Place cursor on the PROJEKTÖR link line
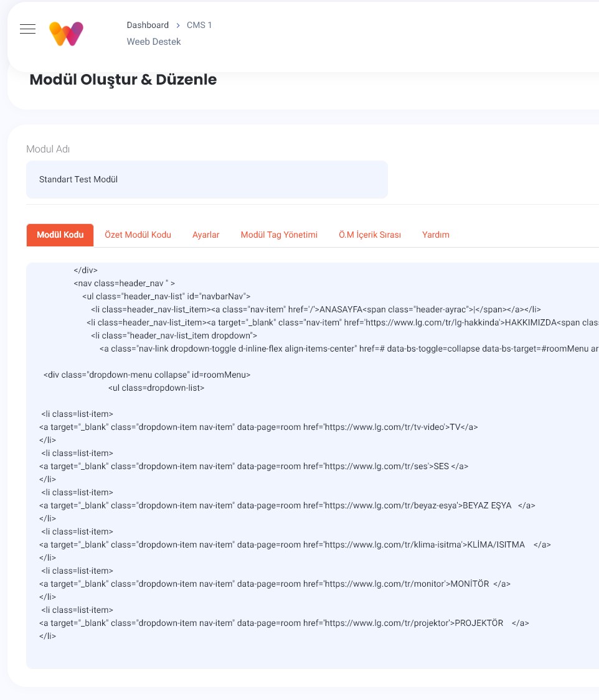599x700 pixels. (x=284, y=623)
